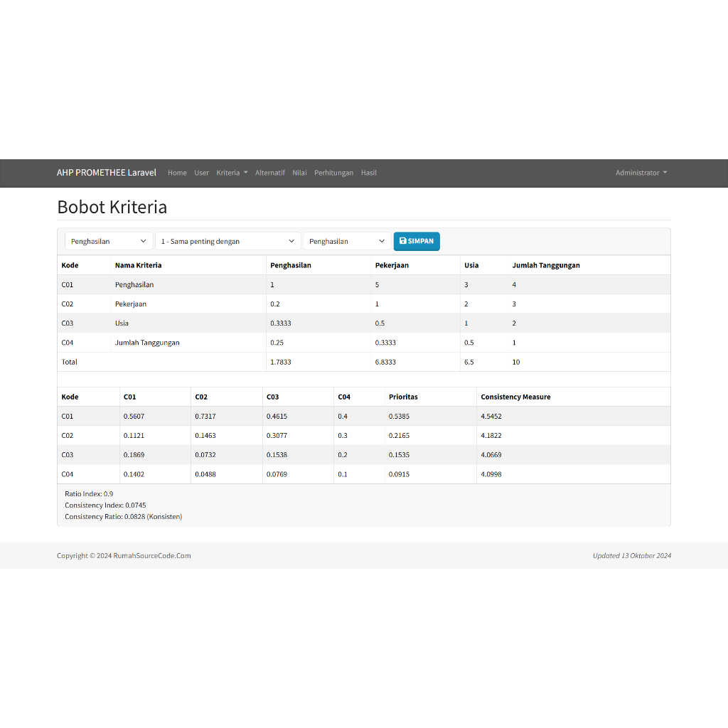Click the value 0.25 in Jumlah Tanggungan row
The width and height of the screenshot is (728, 728).
click(277, 343)
